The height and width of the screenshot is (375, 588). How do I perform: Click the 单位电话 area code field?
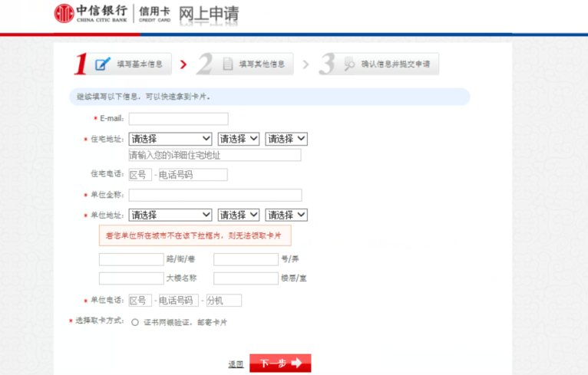click(x=140, y=301)
